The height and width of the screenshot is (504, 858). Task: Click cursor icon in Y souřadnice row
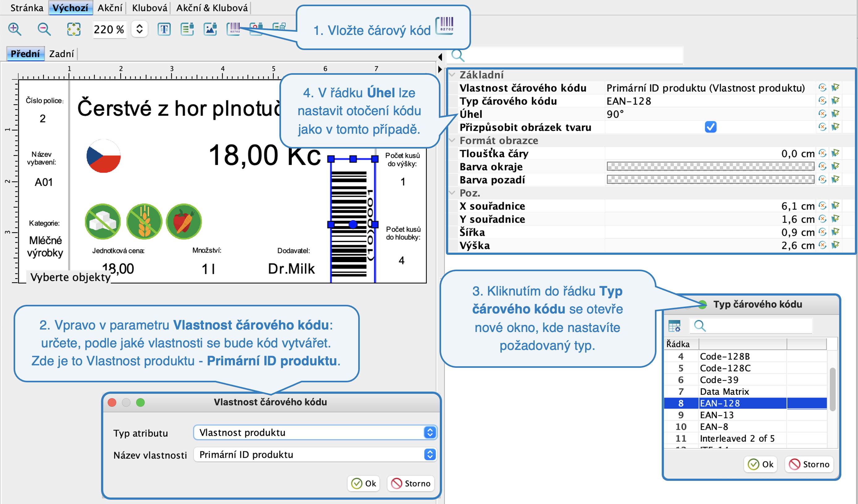tap(835, 219)
